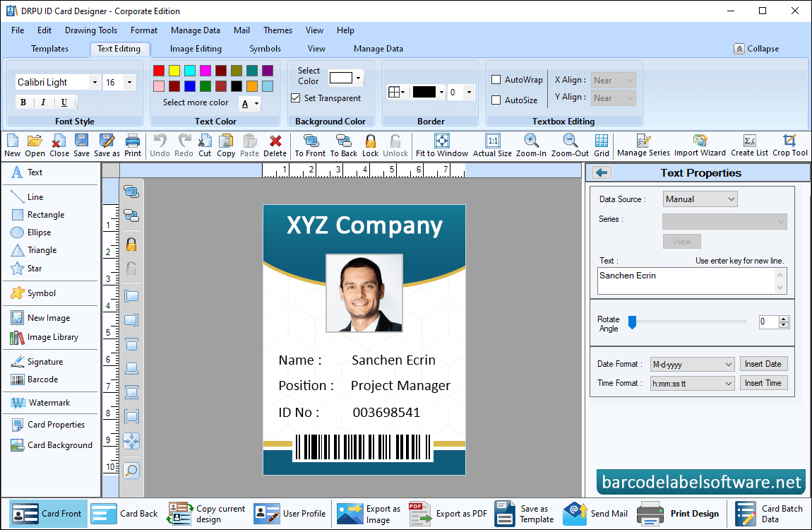Show the Grid overlay

pyautogui.click(x=601, y=146)
